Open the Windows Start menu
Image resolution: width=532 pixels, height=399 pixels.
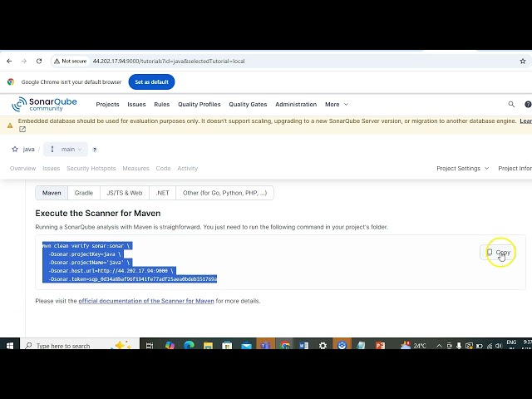tap(9, 345)
